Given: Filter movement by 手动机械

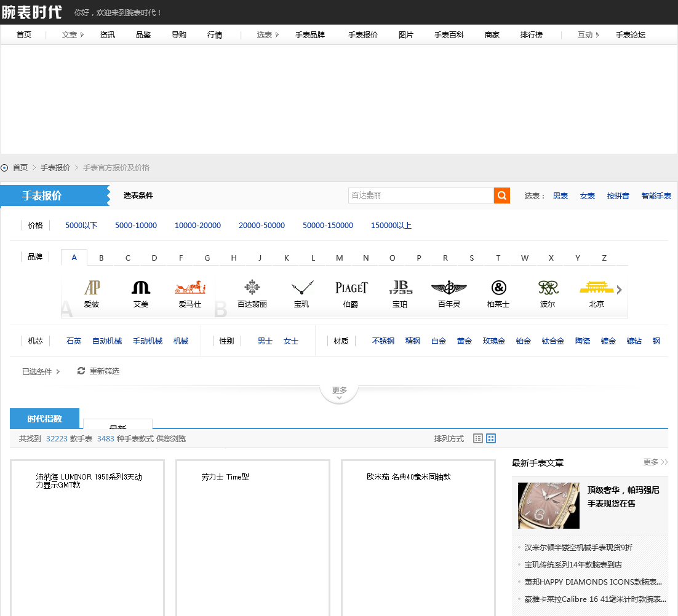Looking at the screenshot, I should (x=148, y=341).
